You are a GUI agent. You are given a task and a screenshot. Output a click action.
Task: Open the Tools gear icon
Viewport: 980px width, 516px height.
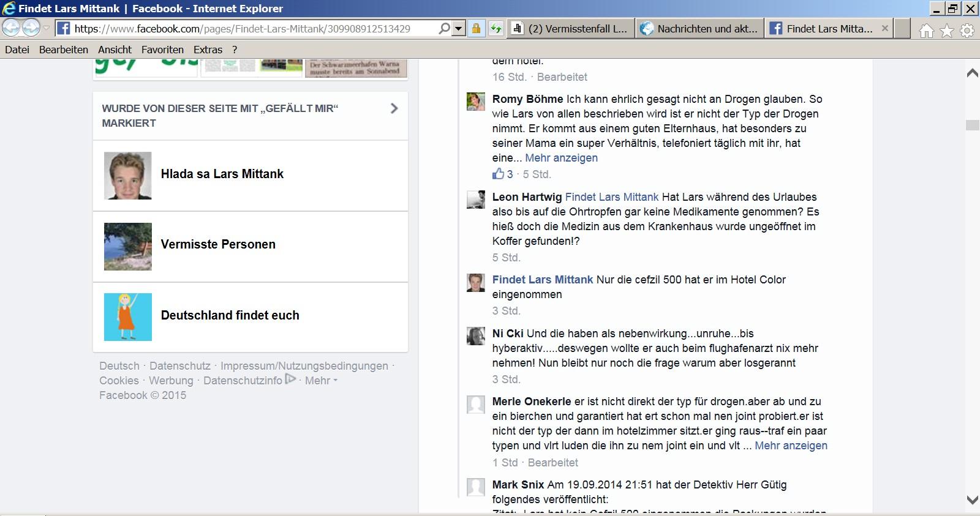click(x=967, y=30)
